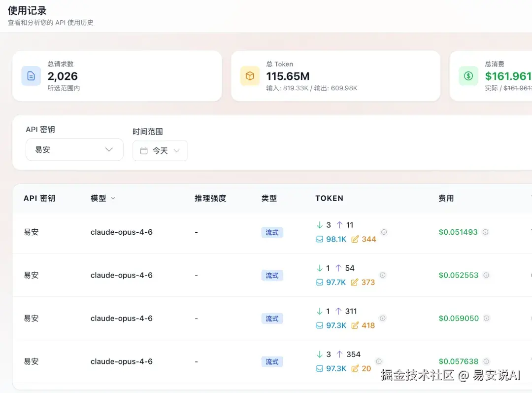Open the 时间范围 dropdown showing 今天
This screenshot has height=393, width=532.
160,151
